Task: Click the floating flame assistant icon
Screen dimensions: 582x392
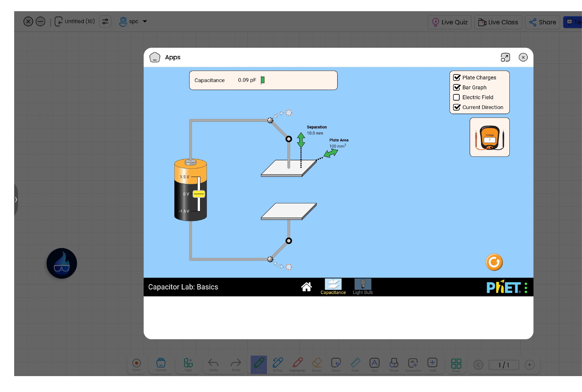Action: coord(62,263)
